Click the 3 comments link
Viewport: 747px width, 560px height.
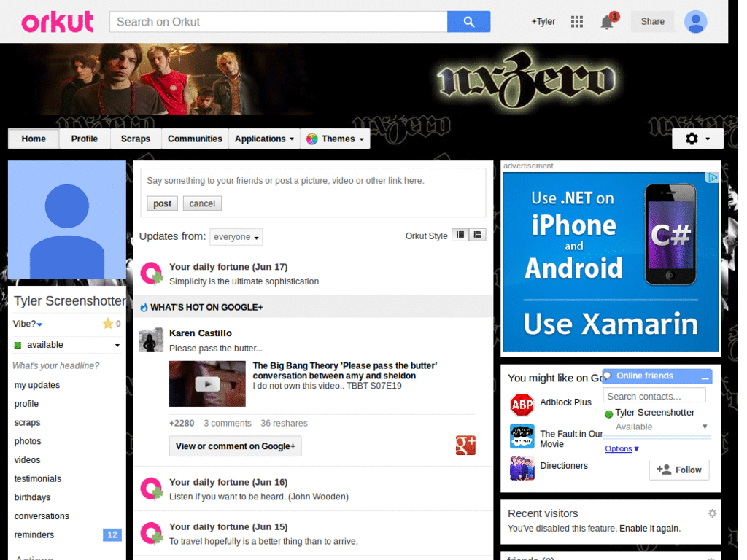228,423
